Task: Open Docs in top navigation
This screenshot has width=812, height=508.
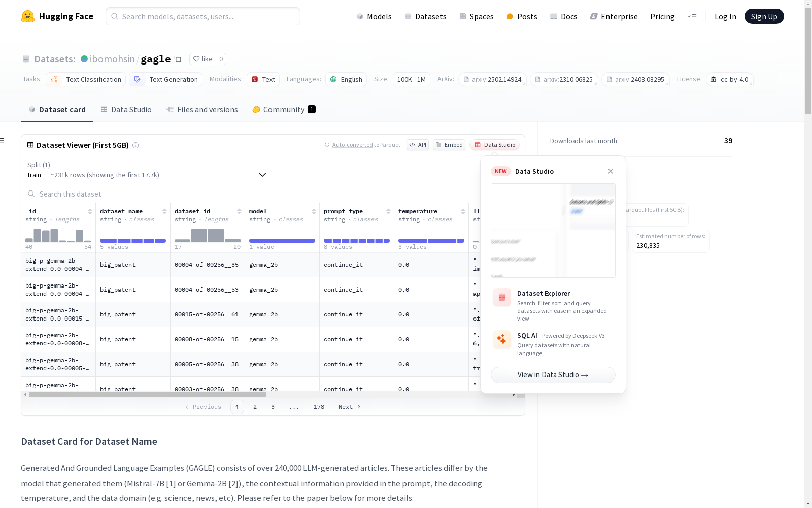Action: [x=564, y=16]
